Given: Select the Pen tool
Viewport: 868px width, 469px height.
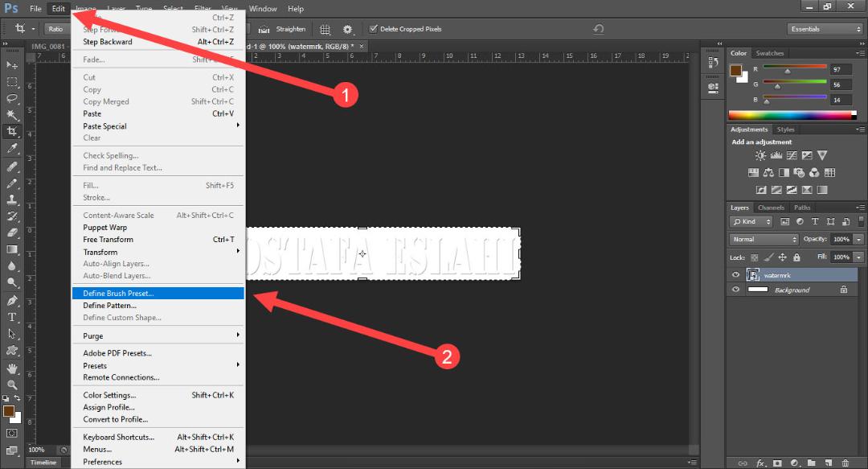Looking at the screenshot, I should click(11, 301).
